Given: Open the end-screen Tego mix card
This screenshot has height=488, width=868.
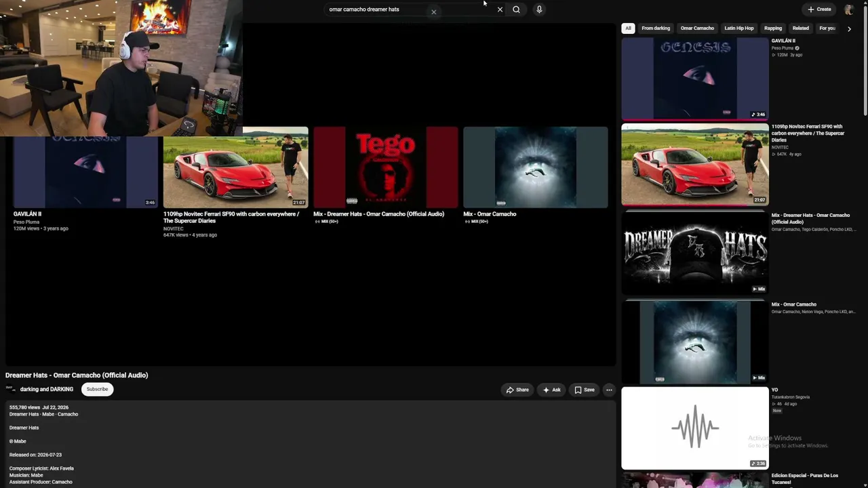Looking at the screenshot, I should 386,167.
